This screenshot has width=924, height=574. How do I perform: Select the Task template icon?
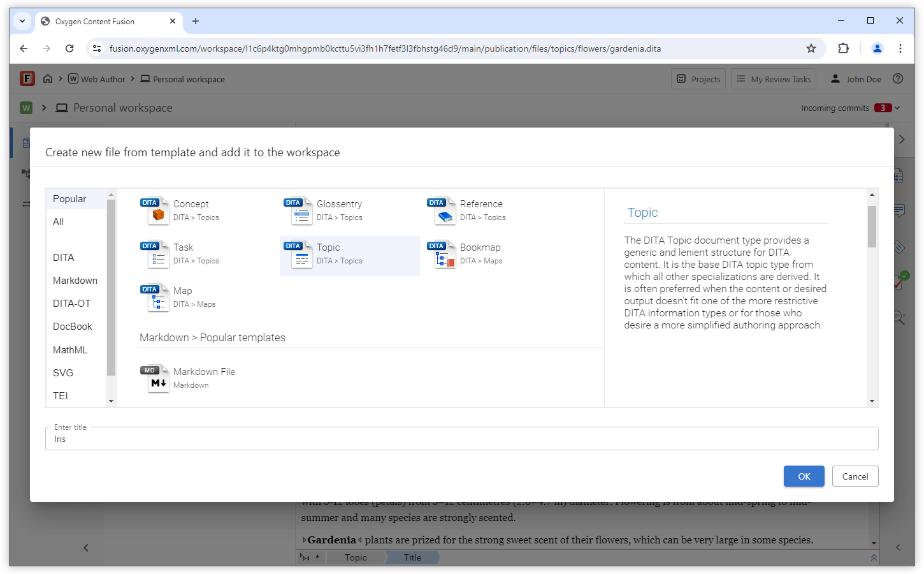coord(155,254)
